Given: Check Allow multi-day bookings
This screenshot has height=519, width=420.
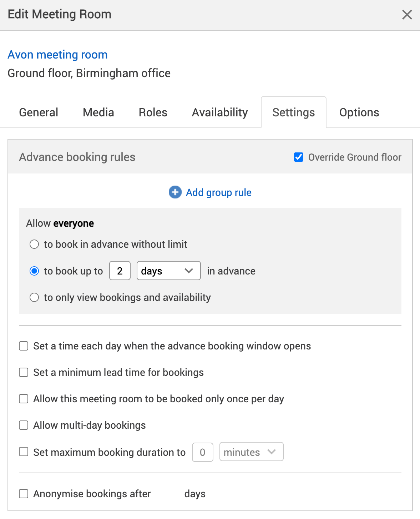Looking at the screenshot, I should pos(23,425).
